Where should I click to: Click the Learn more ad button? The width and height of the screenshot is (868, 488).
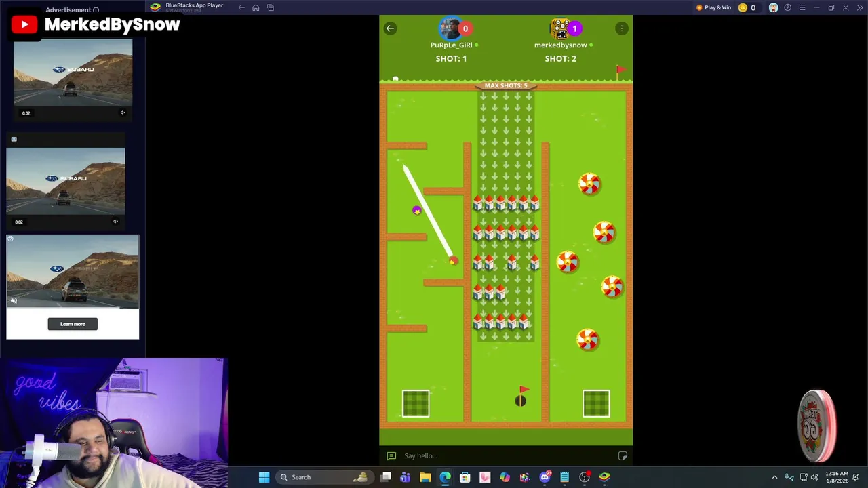click(x=73, y=324)
